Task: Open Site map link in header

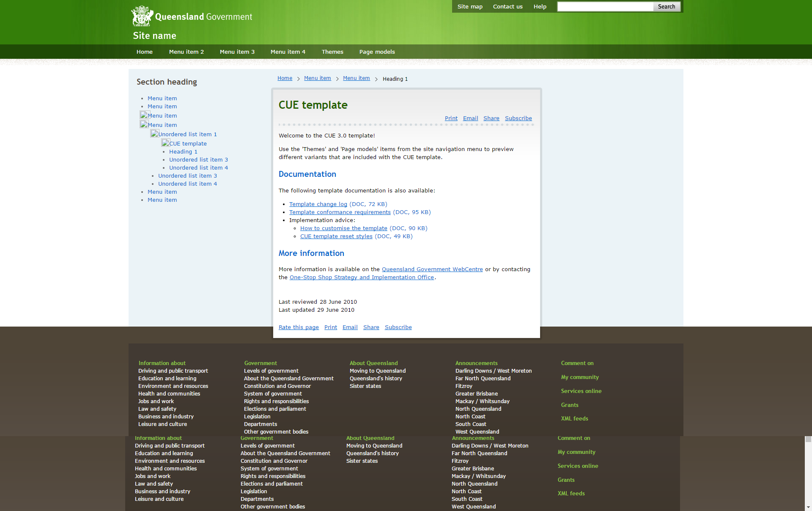Action: tap(469, 6)
